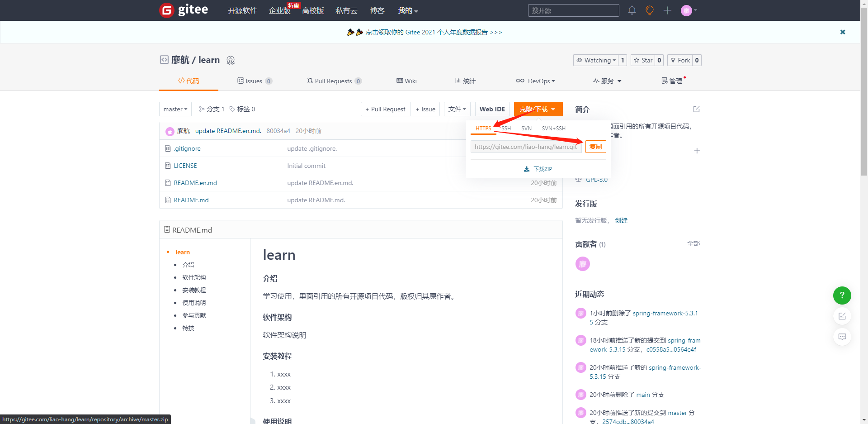Click the repository code icon beside 廖航
Viewport: 868px width, 424px height.
(x=164, y=60)
